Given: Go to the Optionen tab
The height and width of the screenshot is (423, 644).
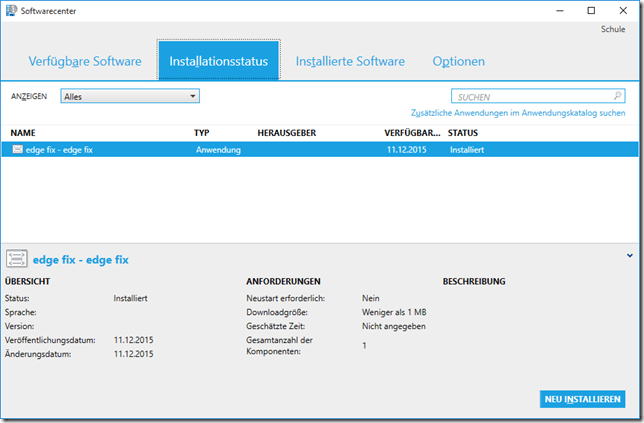Looking at the screenshot, I should coord(459,62).
